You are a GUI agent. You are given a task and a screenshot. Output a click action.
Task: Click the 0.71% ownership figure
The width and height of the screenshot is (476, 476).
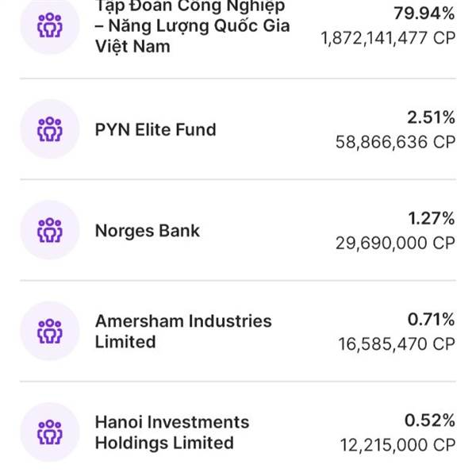[431, 320]
